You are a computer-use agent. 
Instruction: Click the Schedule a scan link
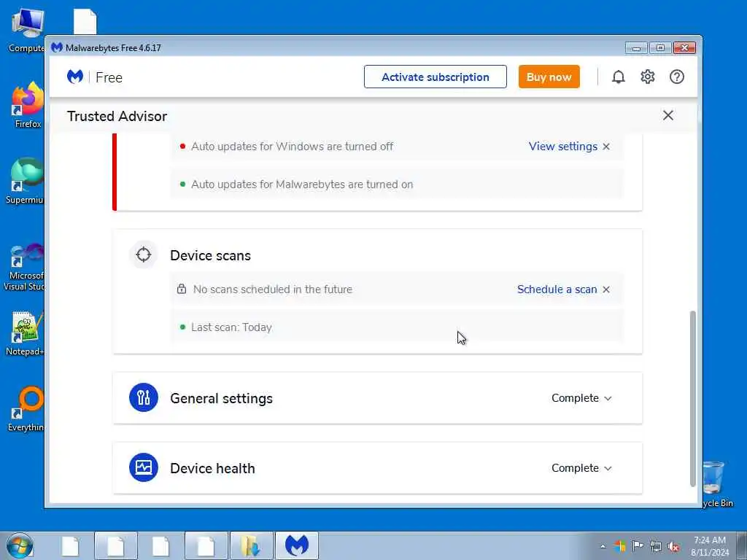pyautogui.click(x=557, y=289)
